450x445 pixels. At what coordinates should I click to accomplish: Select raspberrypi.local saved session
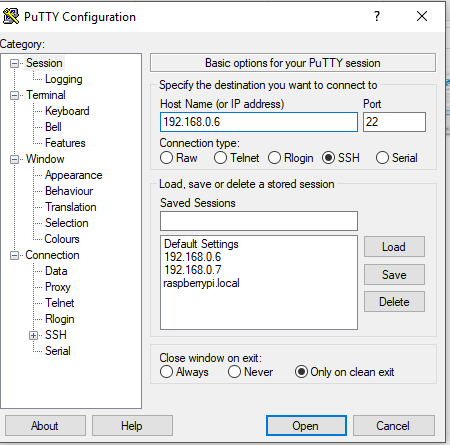click(201, 283)
